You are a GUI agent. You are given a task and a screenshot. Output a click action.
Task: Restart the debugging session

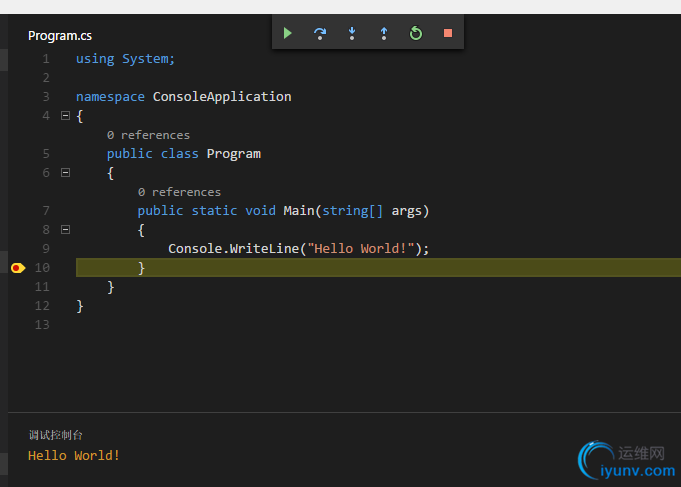(416, 33)
